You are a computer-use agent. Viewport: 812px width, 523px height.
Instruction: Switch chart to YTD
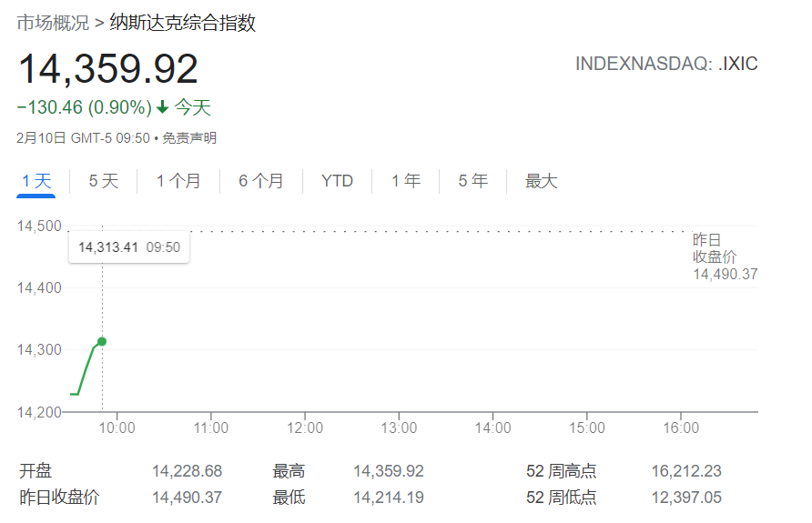pos(337,181)
